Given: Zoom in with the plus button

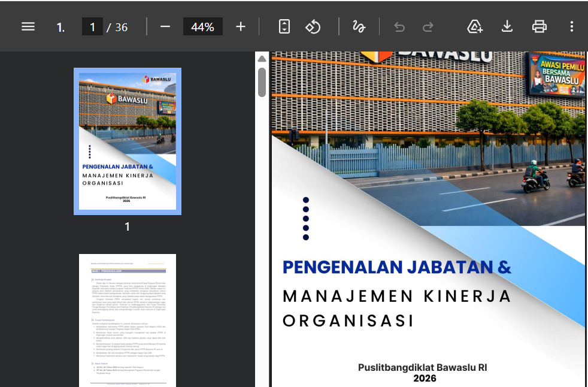Looking at the screenshot, I should (x=241, y=26).
